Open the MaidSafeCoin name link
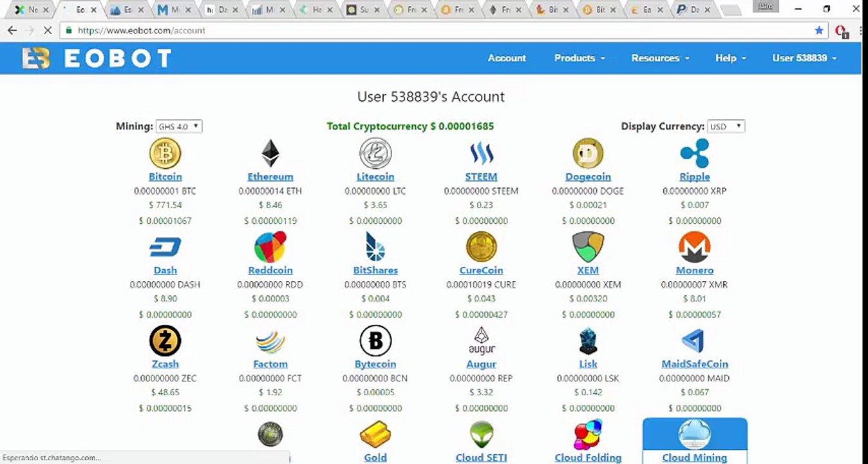The width and height of the screenshot is (868, 464). coord(694,364)
